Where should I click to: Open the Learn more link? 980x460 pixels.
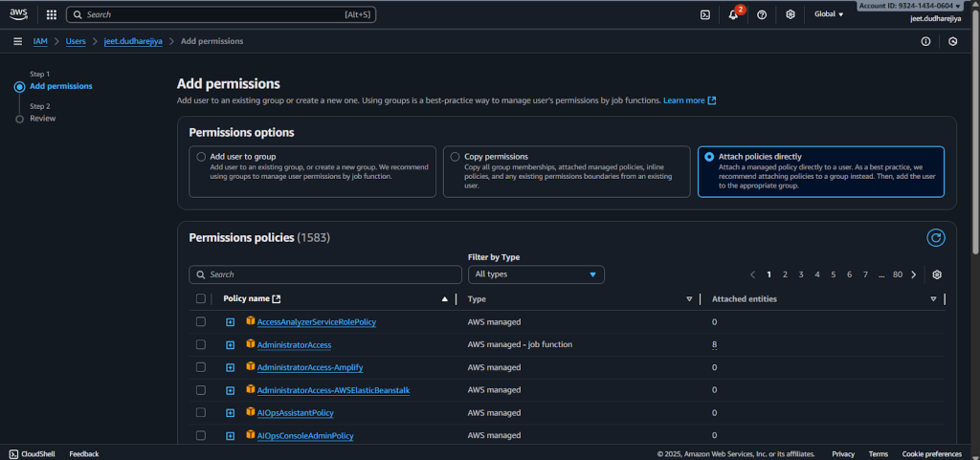[x=689, y=100]
